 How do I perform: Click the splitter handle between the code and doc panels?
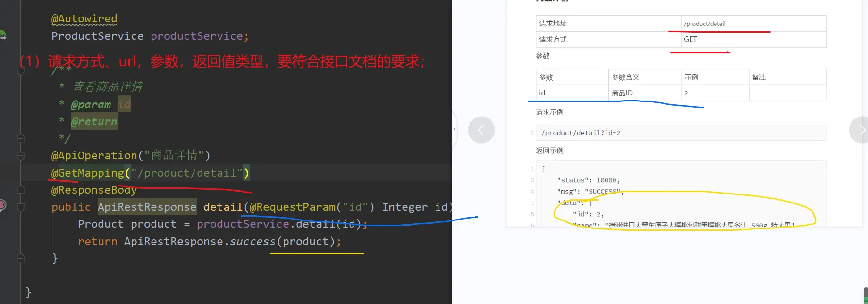pos(454,129)
